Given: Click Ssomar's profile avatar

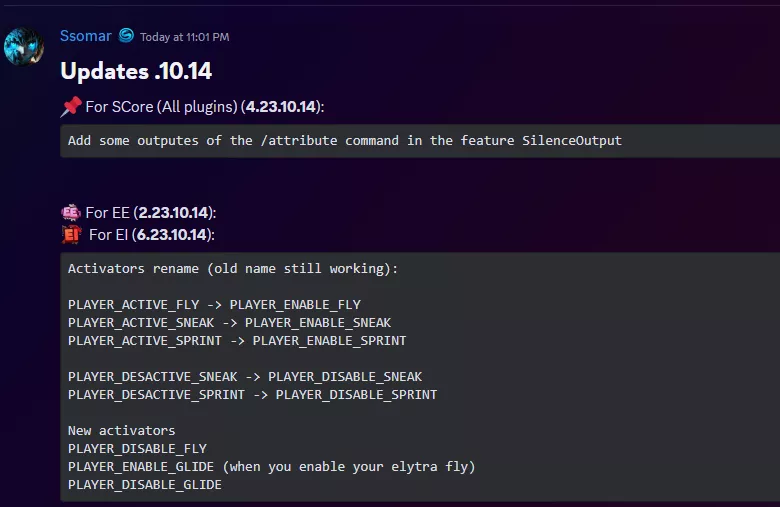Looking at the screenshot, I should (23, 47).
